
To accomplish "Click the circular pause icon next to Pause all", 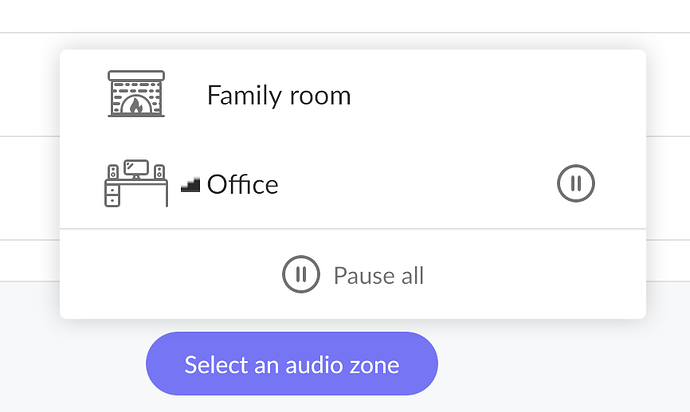I will [x=301, y=274].
